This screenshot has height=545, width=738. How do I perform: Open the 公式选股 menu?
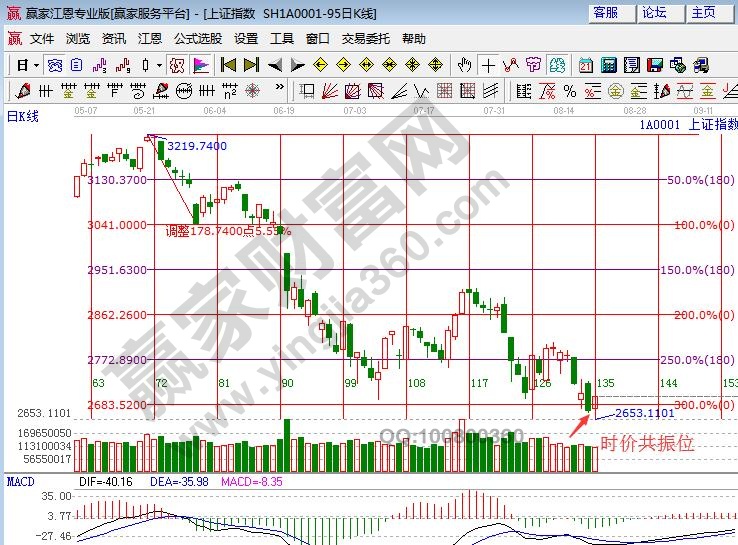(x=197, y=39)
